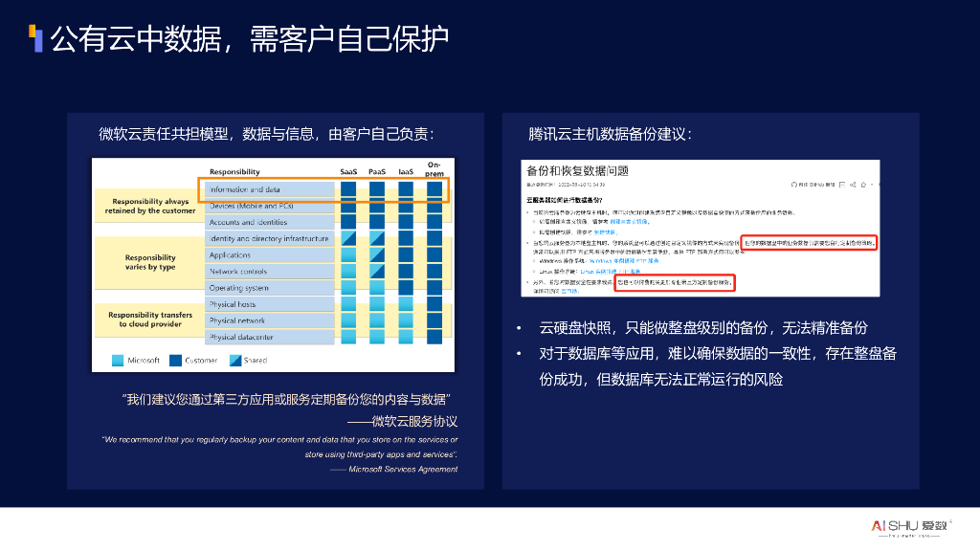Viewport: 980px width, 551px height.
Task: Click the 'On-prem' column header
Action: [434, 168]
